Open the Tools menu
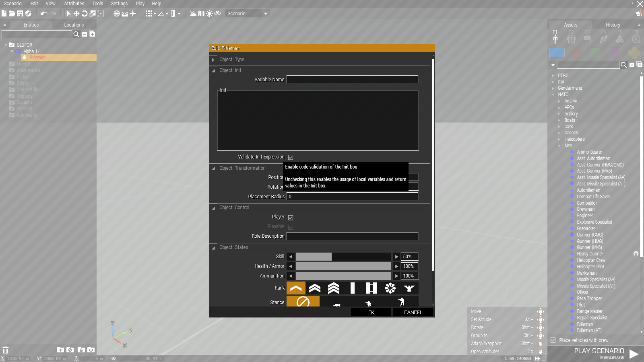 (x=98, y=4)
